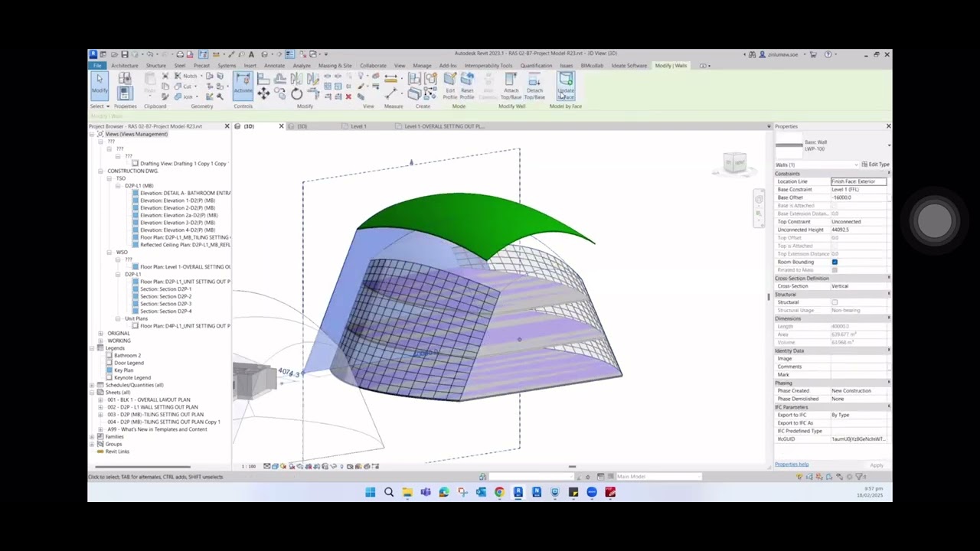The height and width of the screenshot is (551, 980).
Task: Open Revit from the Windows taskbar
Action: [x=518, y=492]
